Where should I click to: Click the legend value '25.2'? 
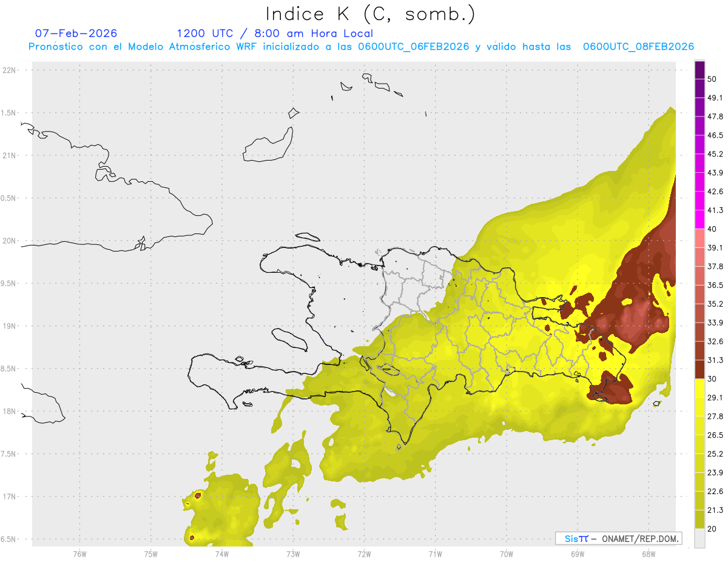click(715, 454)
